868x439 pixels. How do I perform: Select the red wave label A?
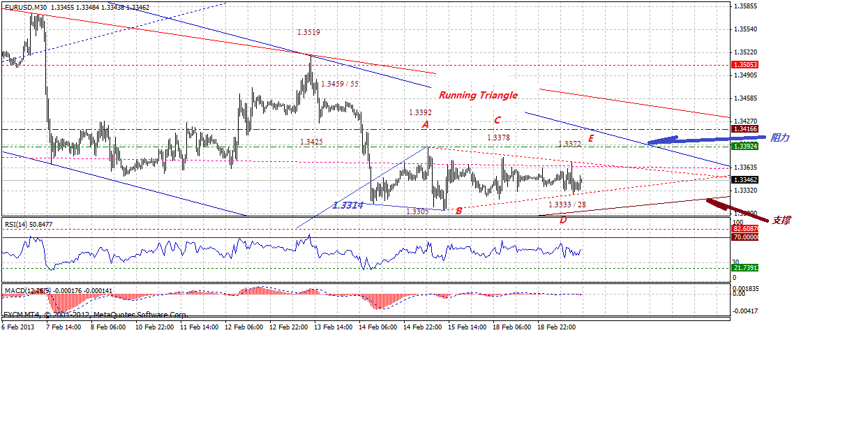(424, 125)
